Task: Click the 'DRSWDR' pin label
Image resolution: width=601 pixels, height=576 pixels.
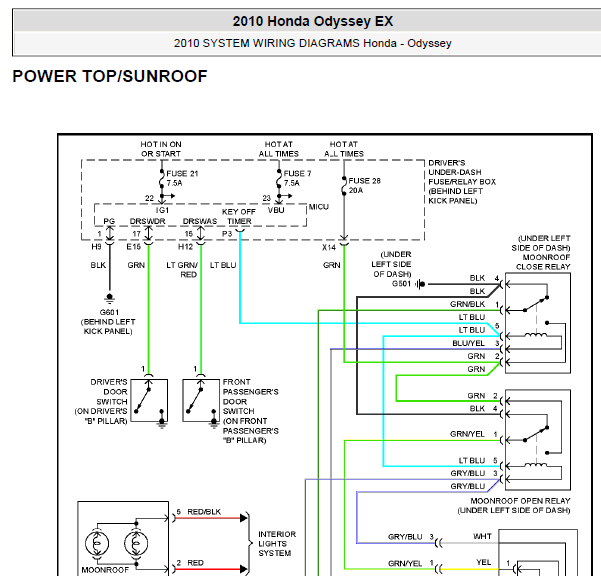Action: [148, 222]
